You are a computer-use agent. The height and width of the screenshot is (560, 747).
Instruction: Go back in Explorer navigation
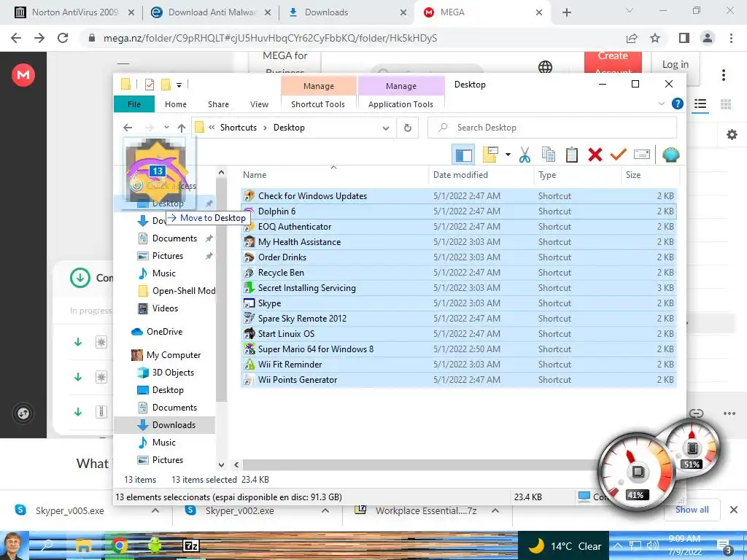[127, 128]
